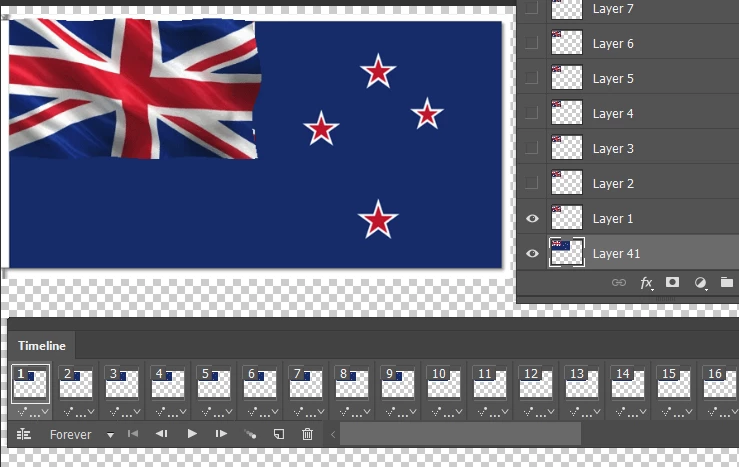
Task: Hide Layer 1 with eye icon
Action: tap(532, 218)
